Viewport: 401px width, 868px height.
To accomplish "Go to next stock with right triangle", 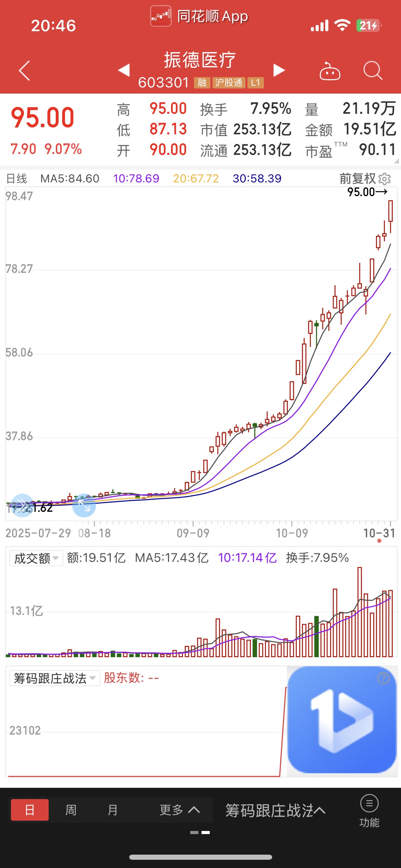I will point(279,70).
